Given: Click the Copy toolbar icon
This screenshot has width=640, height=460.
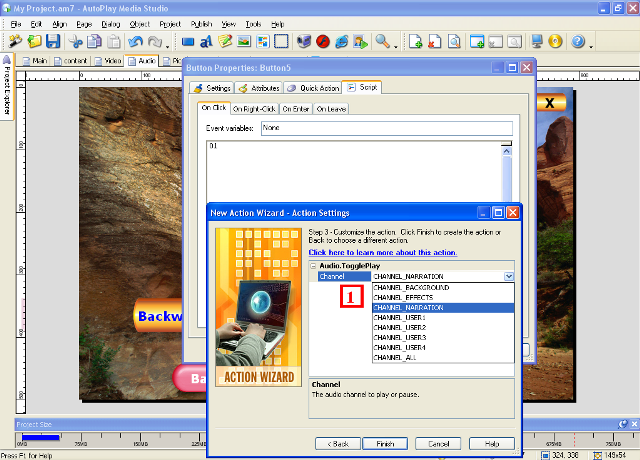Looking at the screenshot, I should point(93,42).
